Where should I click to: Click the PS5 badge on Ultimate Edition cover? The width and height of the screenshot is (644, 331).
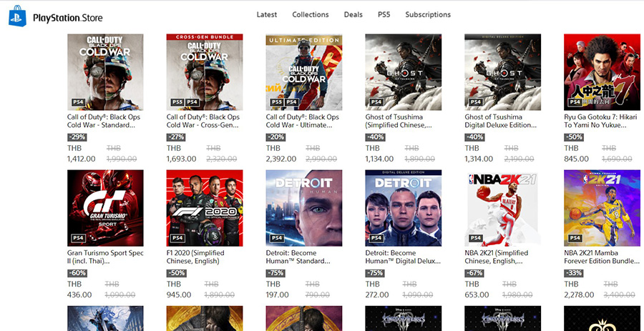277,102
